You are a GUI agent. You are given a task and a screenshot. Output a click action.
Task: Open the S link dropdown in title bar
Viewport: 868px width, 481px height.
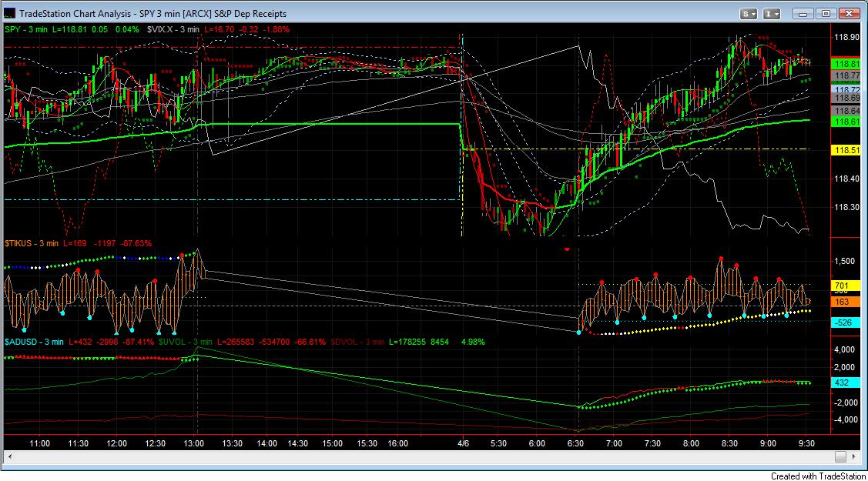click(749, 13)
